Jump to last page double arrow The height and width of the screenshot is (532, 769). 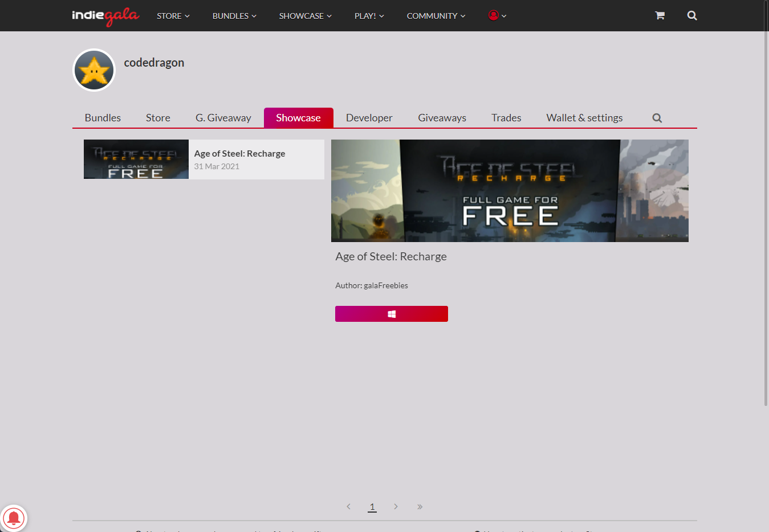(x=420, y=506)
